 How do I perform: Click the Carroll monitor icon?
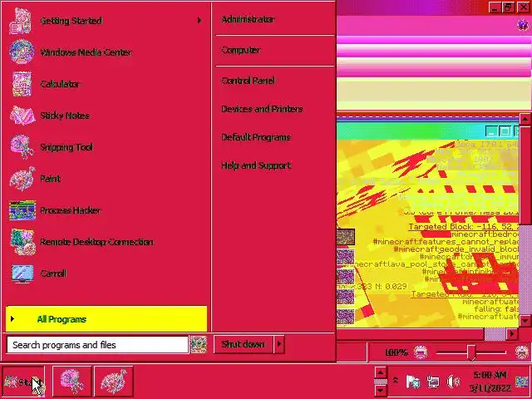tap(22, 273)
